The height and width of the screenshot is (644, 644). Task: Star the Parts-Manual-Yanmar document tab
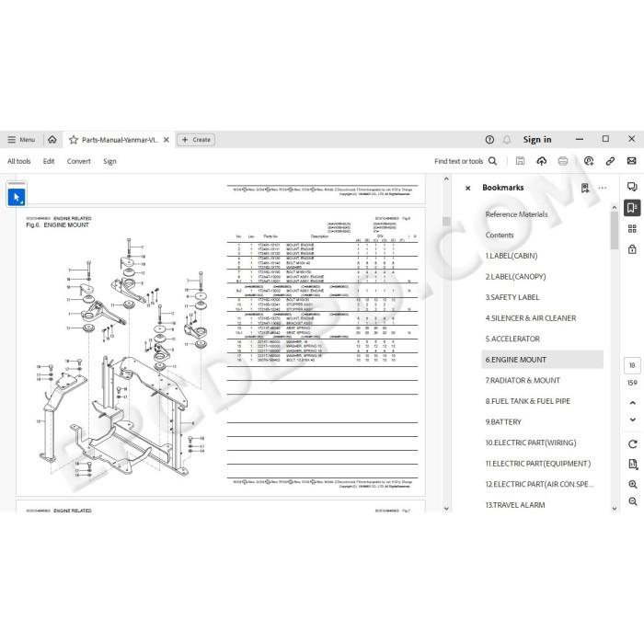tap(74, 140)
